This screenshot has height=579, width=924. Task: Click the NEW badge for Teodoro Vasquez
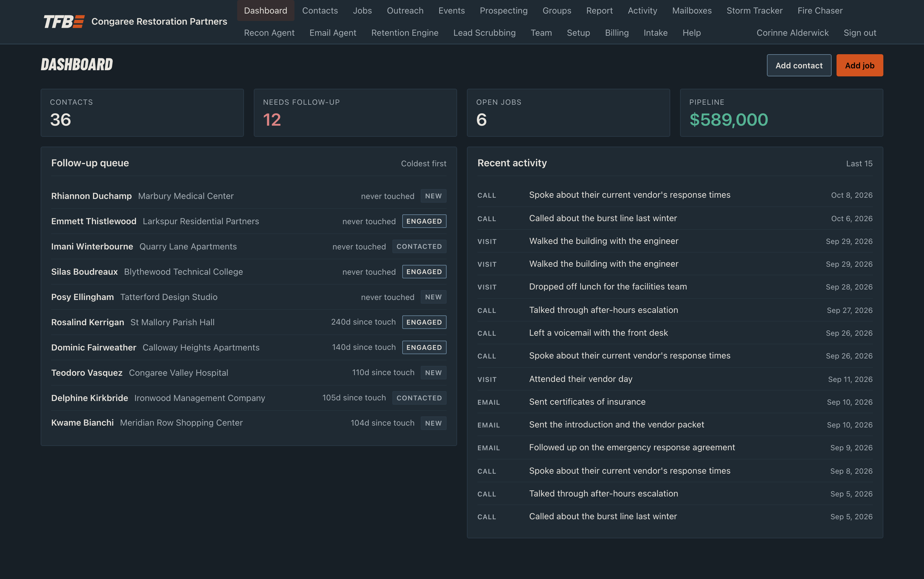click(433, 373)
